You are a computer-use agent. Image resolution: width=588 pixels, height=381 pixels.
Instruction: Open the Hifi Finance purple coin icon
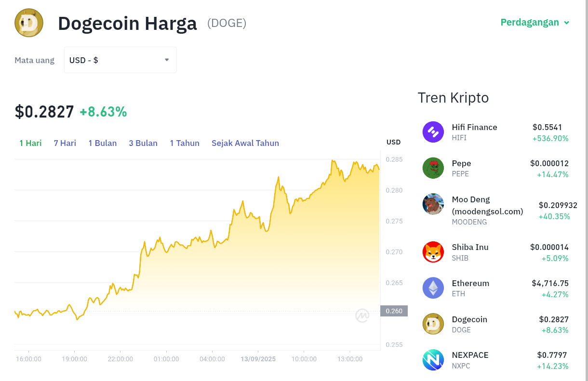tap(433, 132)
